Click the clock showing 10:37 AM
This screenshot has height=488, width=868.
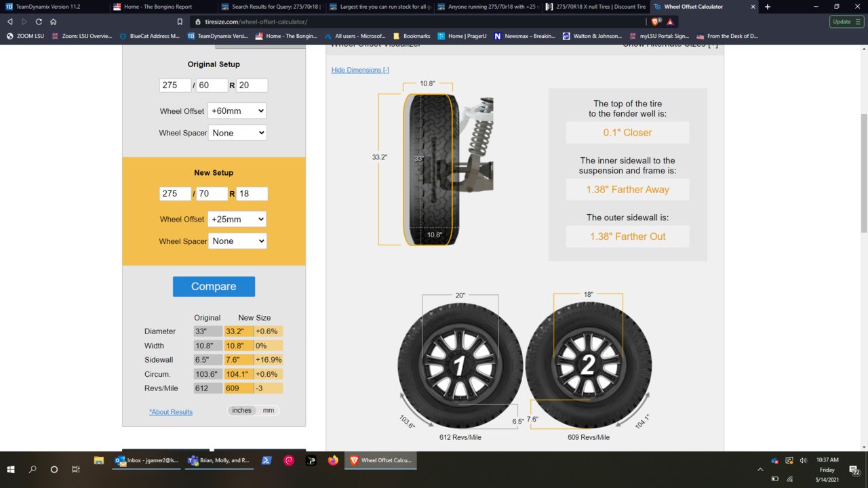coord(827,460)
